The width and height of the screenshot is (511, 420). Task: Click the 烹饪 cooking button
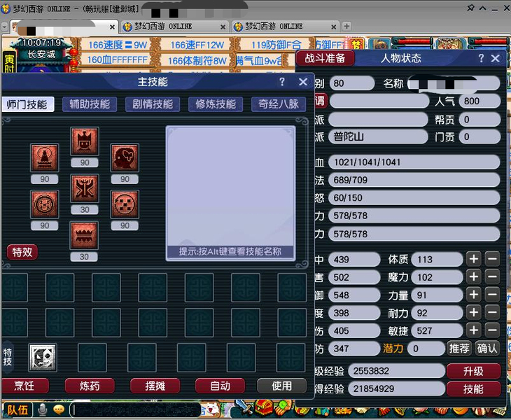click(x=24, y=386)
